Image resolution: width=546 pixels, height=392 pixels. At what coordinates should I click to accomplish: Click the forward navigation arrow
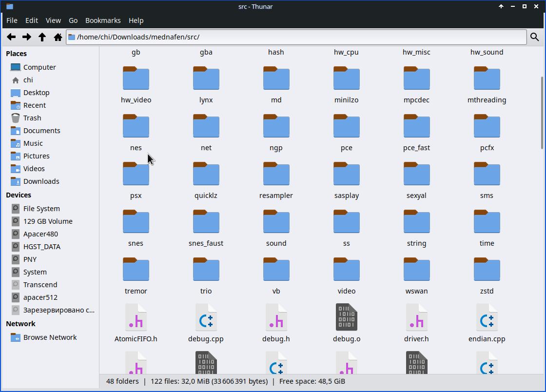pos(27,37)
